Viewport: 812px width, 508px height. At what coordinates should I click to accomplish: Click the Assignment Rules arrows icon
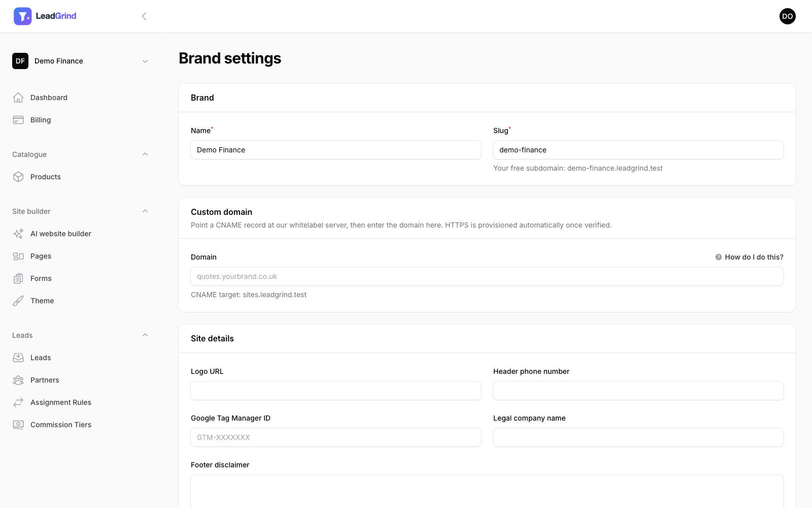[x=18, y=402]
